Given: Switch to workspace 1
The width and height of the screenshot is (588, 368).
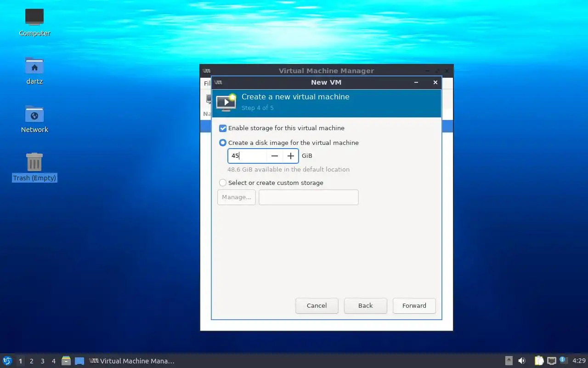Looking at the screenshot, I should pyautogui.click(x=20, y=361).
